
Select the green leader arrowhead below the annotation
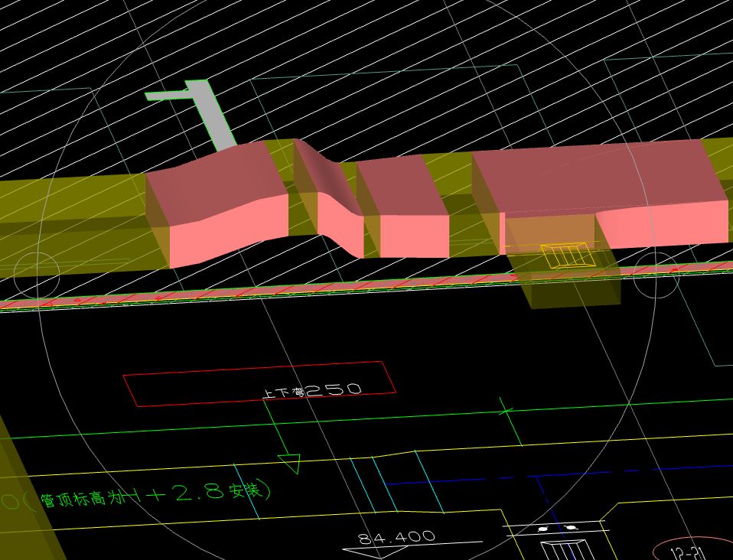[x=289, y=464]
